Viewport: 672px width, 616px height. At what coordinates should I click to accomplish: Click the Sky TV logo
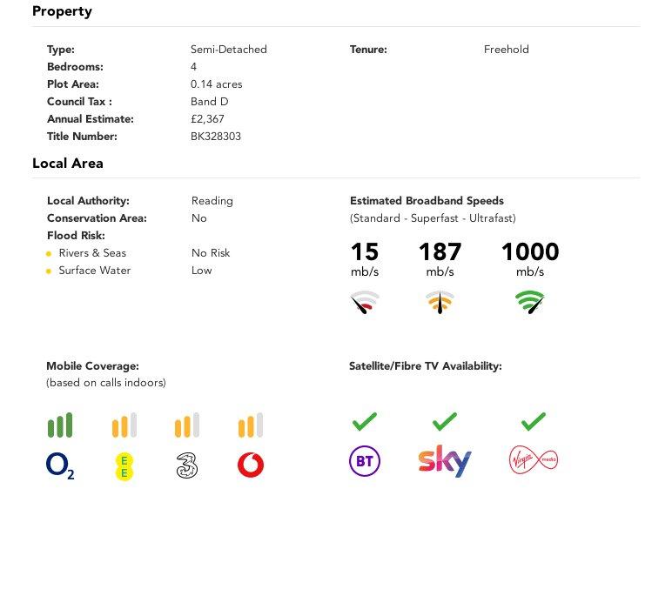(445, 461)
